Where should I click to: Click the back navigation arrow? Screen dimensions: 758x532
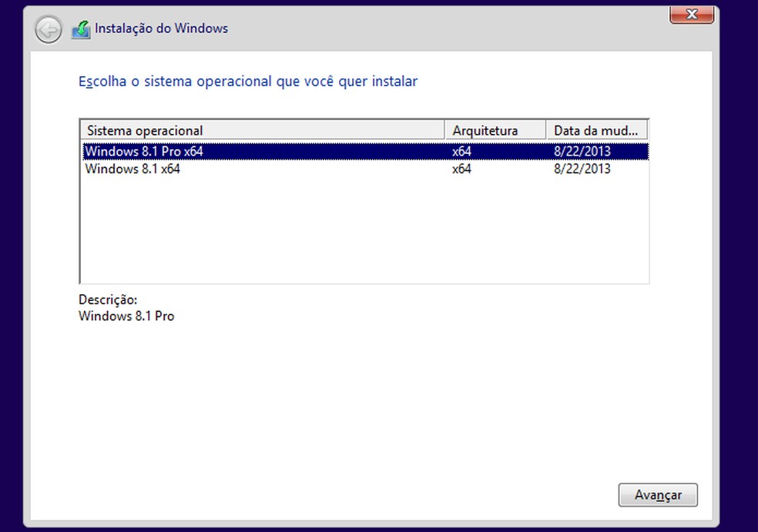pos(47,30)
